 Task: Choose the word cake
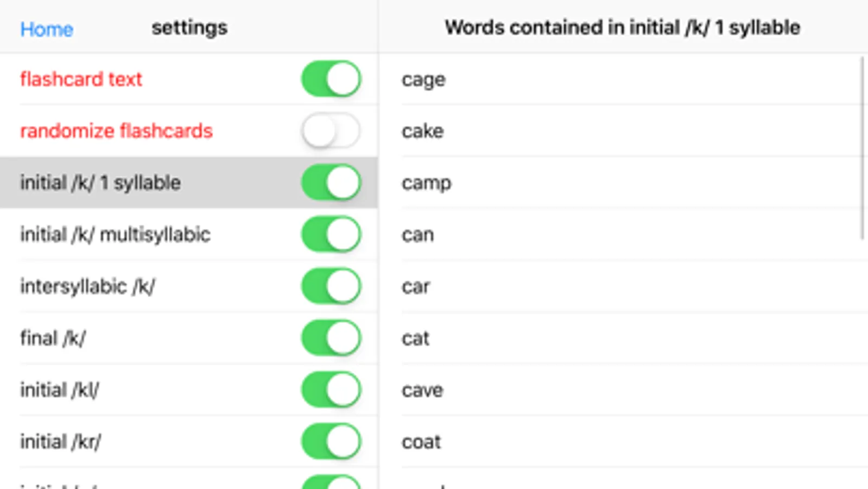click(422, 131)
